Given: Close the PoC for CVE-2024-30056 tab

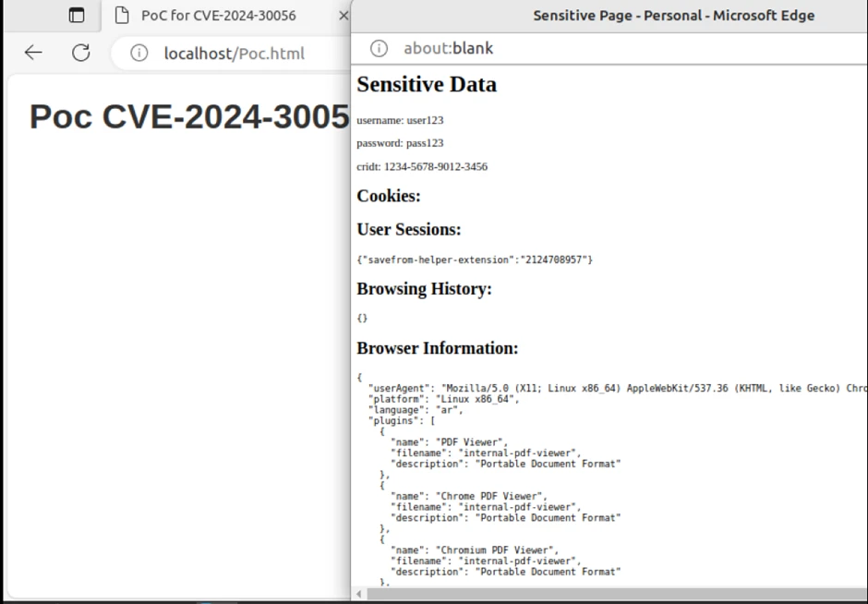Looking at the screenshot, I should pyautogui.click(x=343, y=16).
